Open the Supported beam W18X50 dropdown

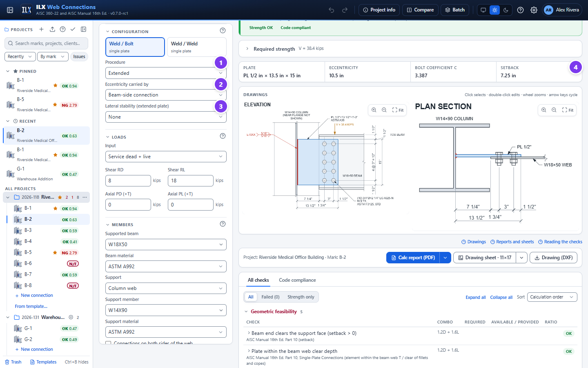click(x=166, y=245)
